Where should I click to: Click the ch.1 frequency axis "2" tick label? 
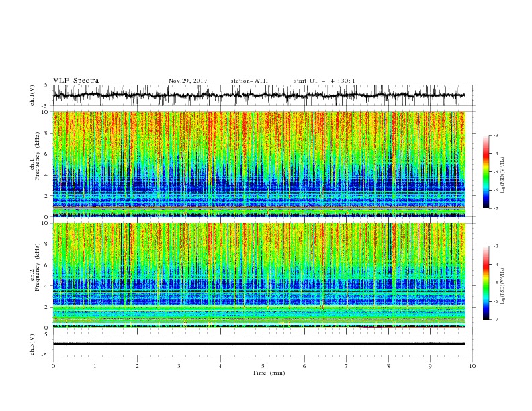pos(46,196)
